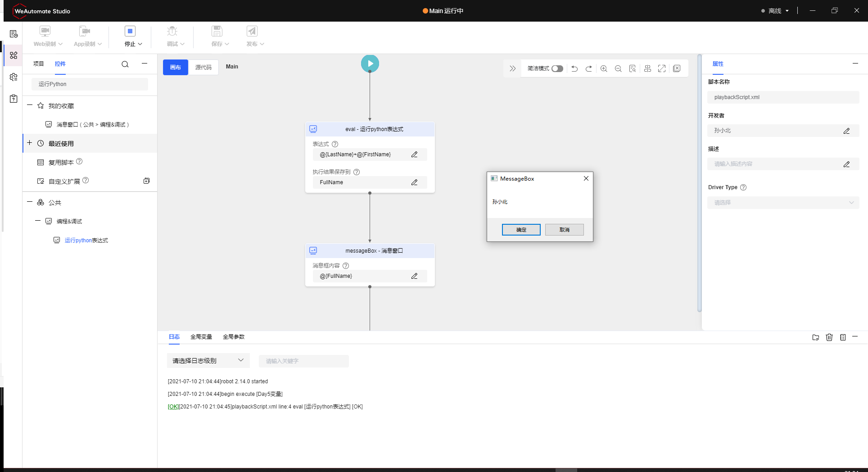Collapse the canvas toolbar with double-arrow icon
Viewport: 868px width, 472px height.
coord(512,68)
